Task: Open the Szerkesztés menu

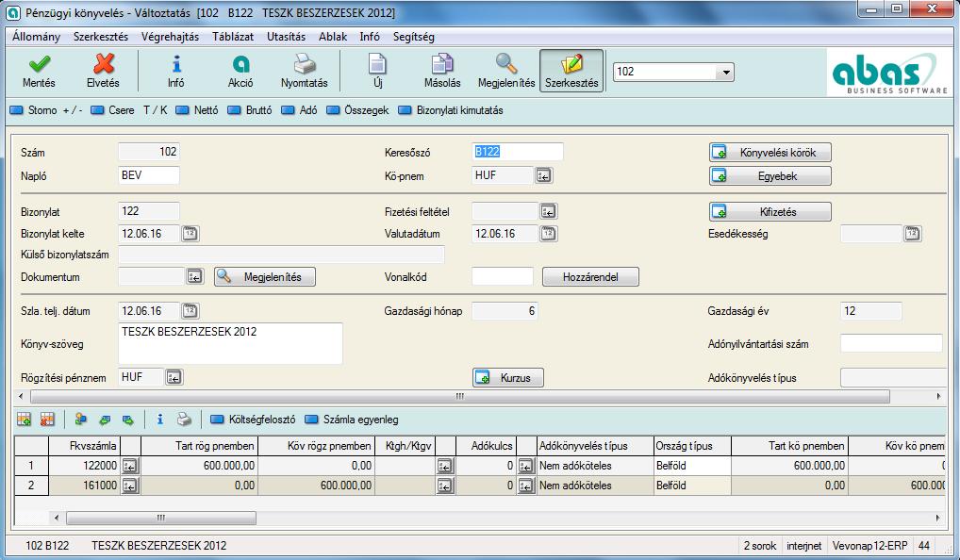Action: [101, 37]
